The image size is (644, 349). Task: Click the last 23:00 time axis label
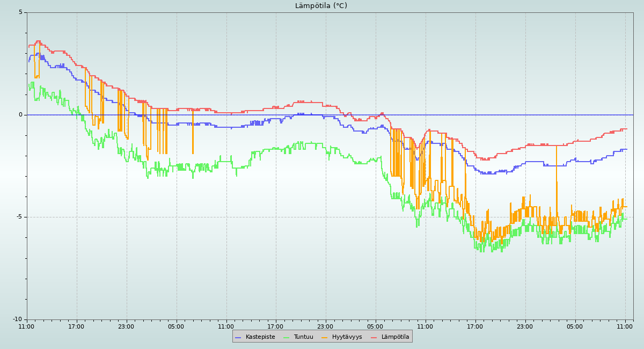525,326
